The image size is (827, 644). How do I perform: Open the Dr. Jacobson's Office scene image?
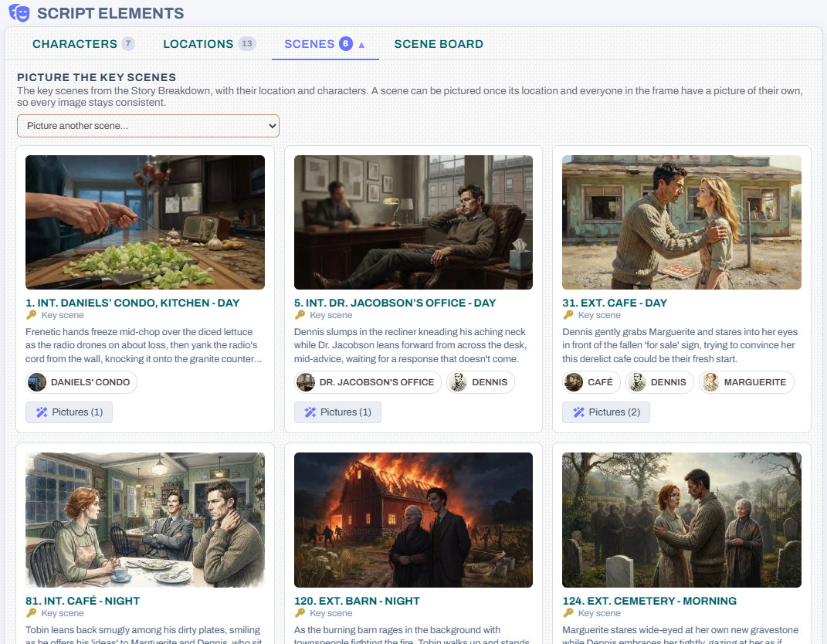pyautogui.click(x=413, y=222)
